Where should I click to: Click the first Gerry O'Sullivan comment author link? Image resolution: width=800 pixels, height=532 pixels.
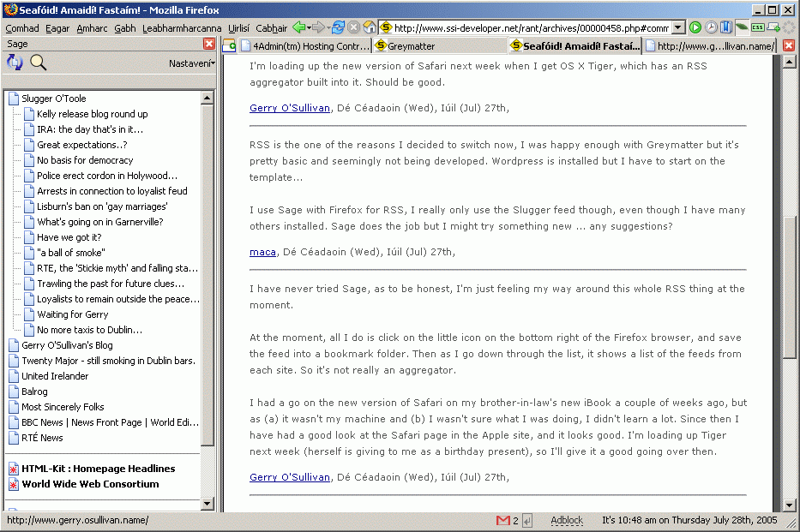point(289,108)
